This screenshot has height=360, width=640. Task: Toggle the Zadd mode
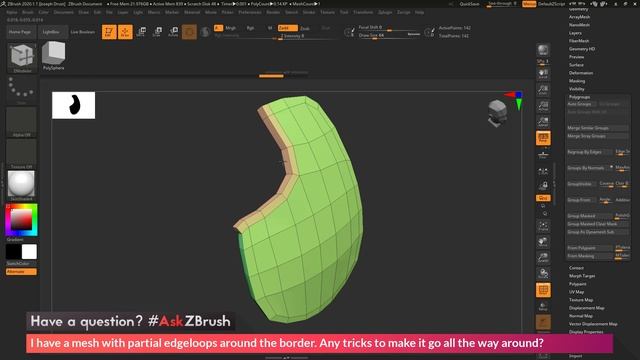tap(287, 28)
